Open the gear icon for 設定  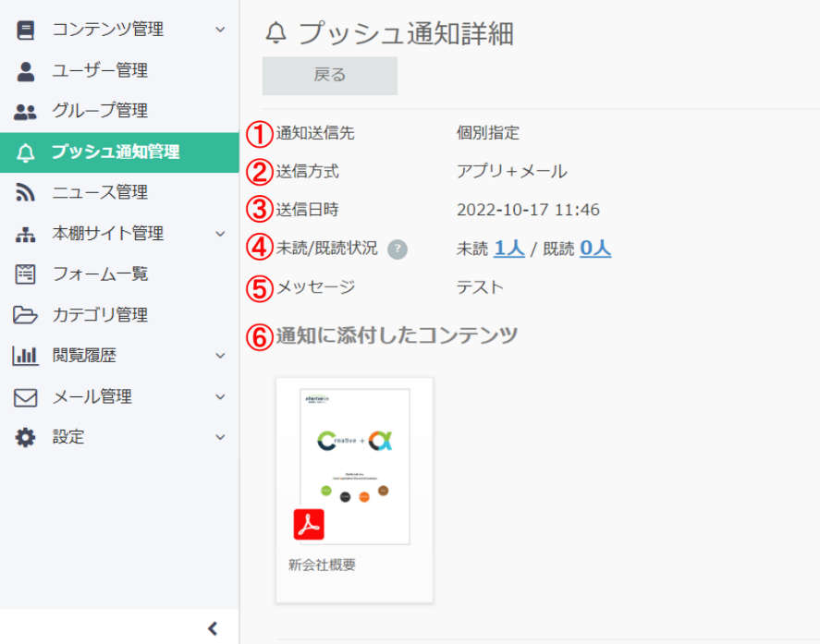point(25,436)
